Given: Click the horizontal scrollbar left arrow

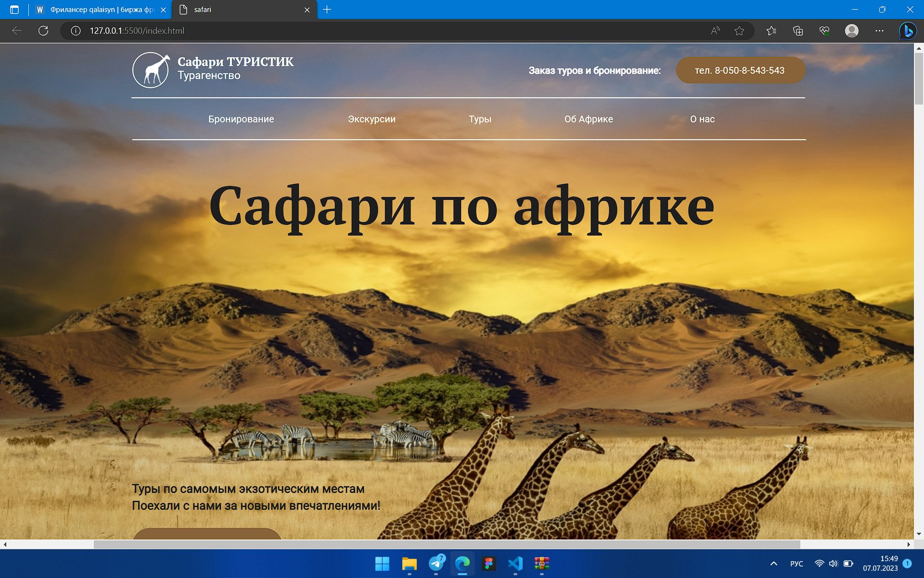Looking at the screenshot, I should click(x=5, y=544).
